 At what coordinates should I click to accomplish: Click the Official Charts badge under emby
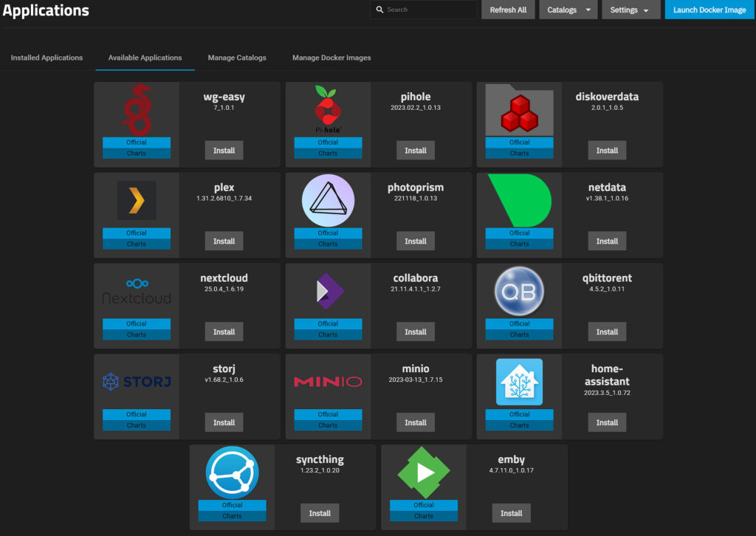click(423, 510)
